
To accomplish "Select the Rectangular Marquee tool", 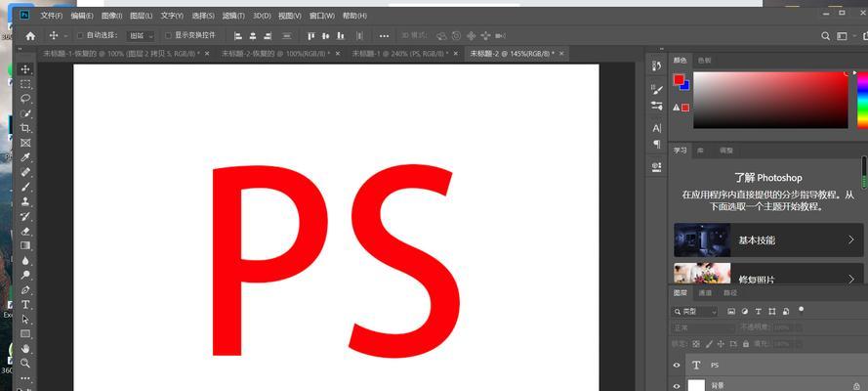I will click(25, 84).
